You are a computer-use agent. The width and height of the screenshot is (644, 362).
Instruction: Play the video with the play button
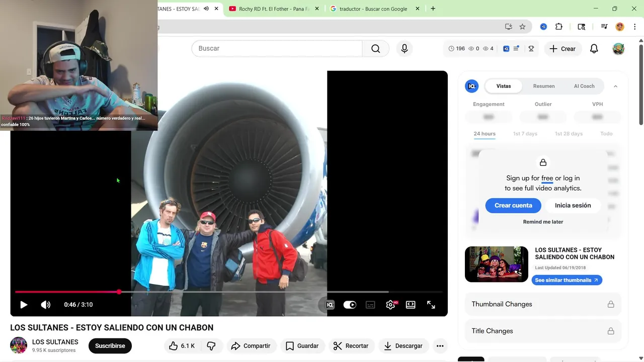tap(24, 305)
